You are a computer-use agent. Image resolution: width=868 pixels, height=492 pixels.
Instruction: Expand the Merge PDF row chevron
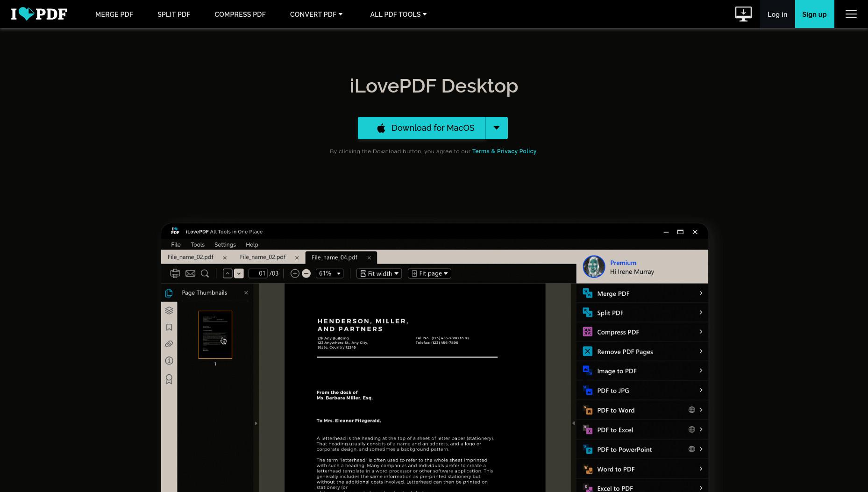click(x=701, y=293)
